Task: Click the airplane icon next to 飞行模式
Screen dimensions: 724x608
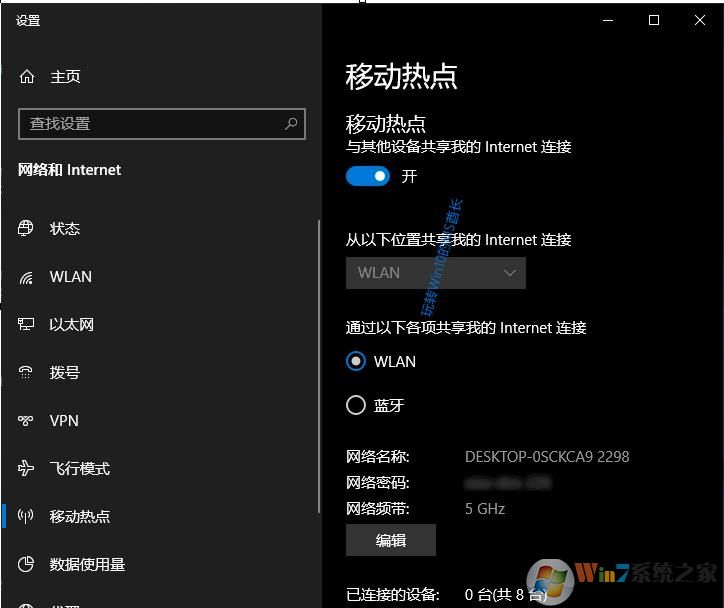Action: click(26, 468)
